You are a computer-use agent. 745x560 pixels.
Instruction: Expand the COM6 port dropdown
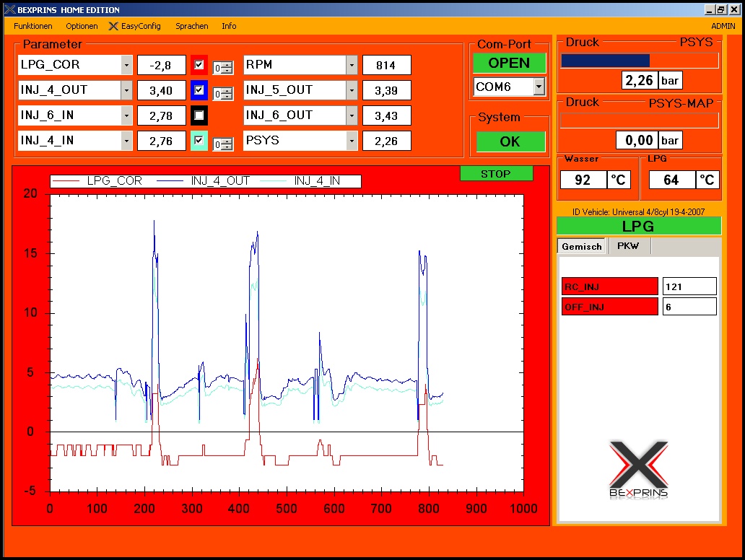point(539,87)
